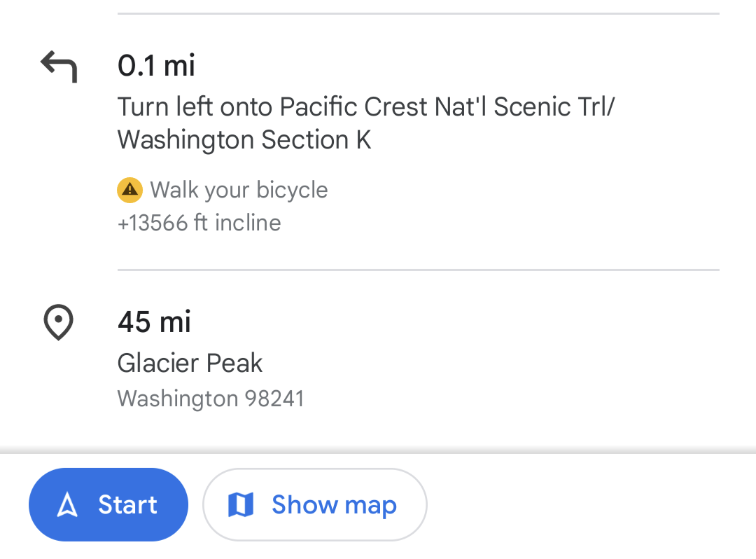Click the turn-left arrow icon
Viewport: 756px width, 559px height.
59,66
